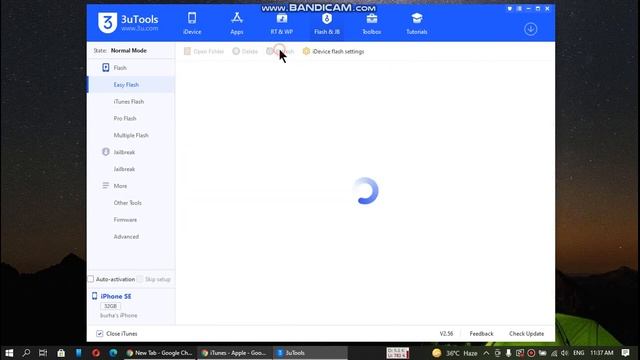This screenshot has width=640, height=360.
Task: Toggle the Skip setup checkbox
Action: click(x=140, y=279)
